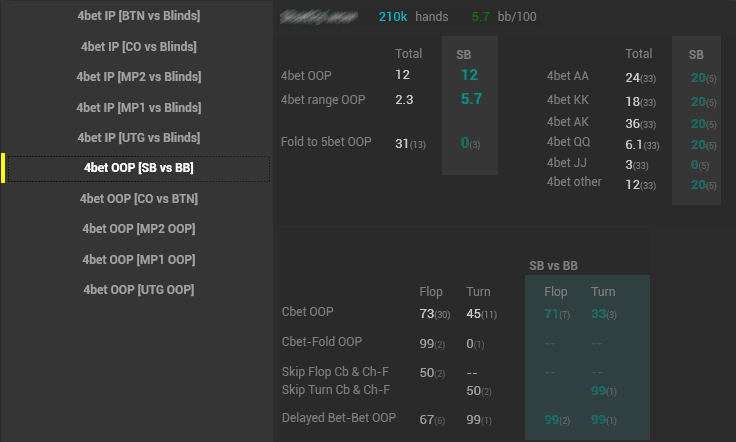Open 4bet IP [CO vs Blinds] stats

point(138,46)
